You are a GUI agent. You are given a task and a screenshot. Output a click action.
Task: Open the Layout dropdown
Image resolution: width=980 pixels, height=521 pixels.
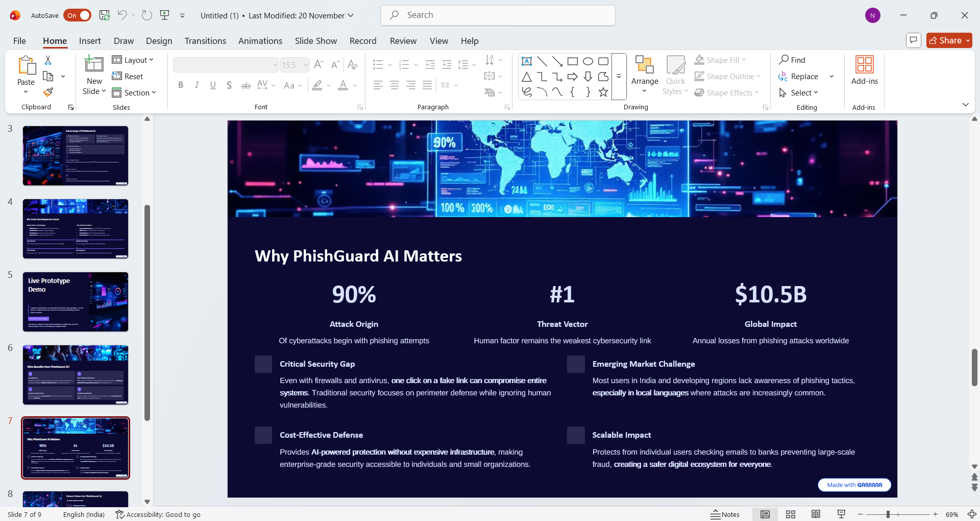point(133,60)
